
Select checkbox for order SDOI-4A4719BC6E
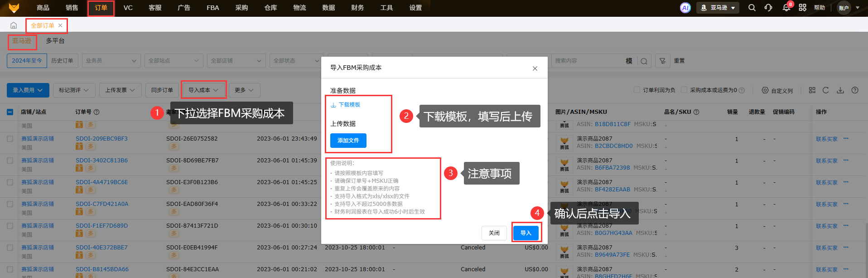(x=10, y=182)
